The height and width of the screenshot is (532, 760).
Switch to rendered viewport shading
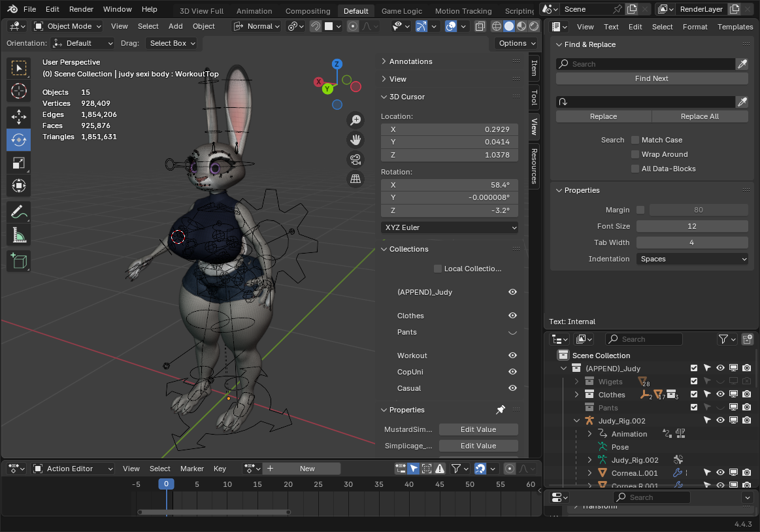[x=534, y=26]
